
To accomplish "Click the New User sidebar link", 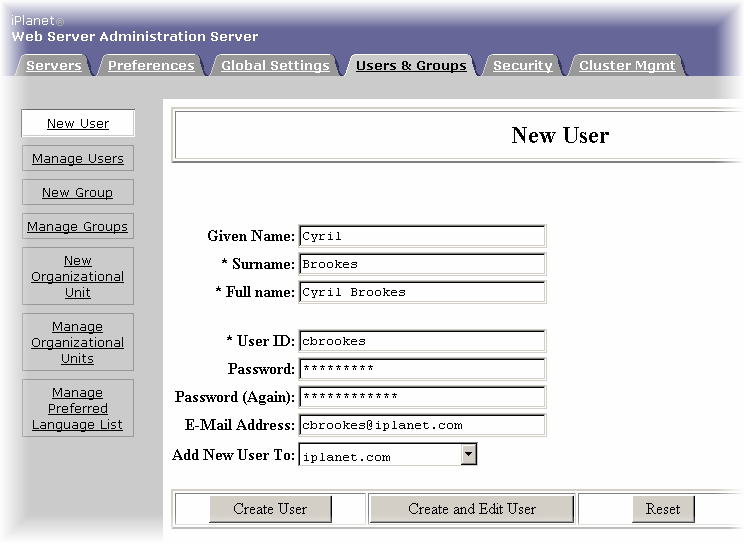I will (x=78, y=123).
